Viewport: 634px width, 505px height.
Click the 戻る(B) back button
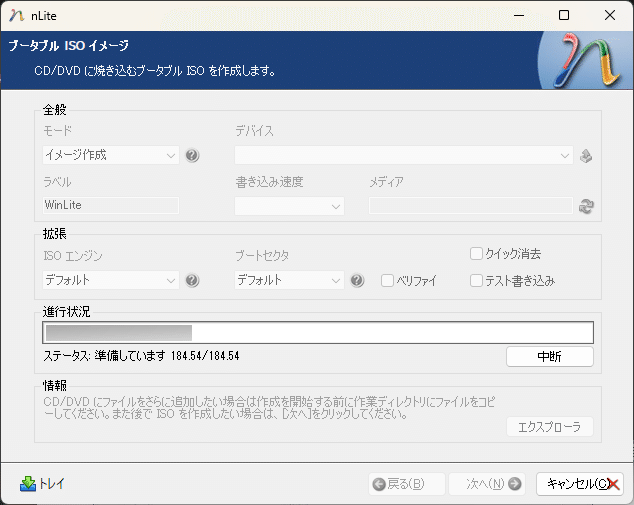click(x=406, y=484)
